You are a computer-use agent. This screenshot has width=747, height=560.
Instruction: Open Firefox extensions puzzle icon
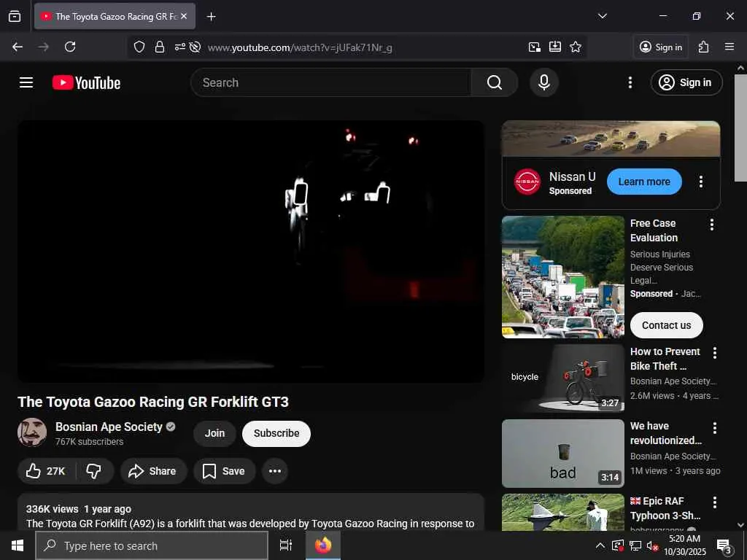point(704,47)
